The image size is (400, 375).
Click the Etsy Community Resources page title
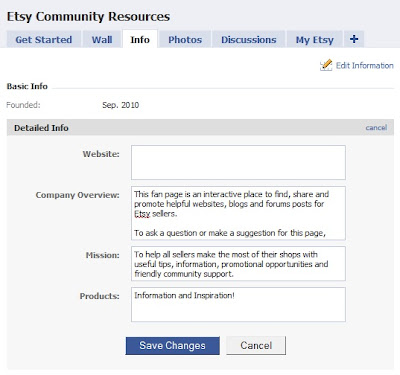pyautogui.click(x=88, y=17)
